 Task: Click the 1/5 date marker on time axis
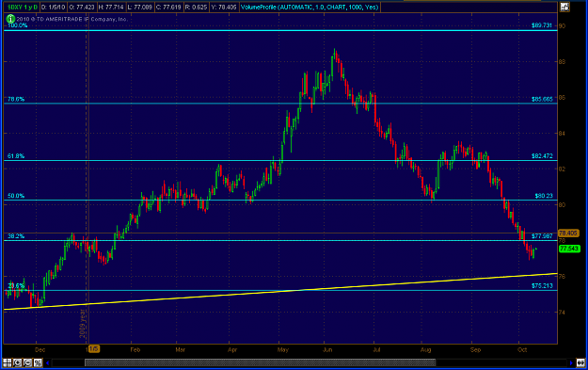[x=93, y=349]
